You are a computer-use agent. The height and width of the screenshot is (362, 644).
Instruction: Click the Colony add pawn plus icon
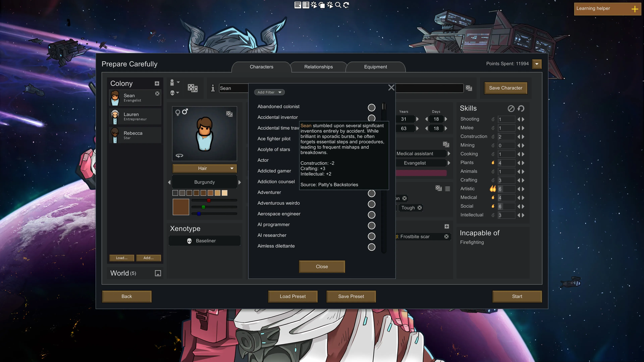[157, 83]
